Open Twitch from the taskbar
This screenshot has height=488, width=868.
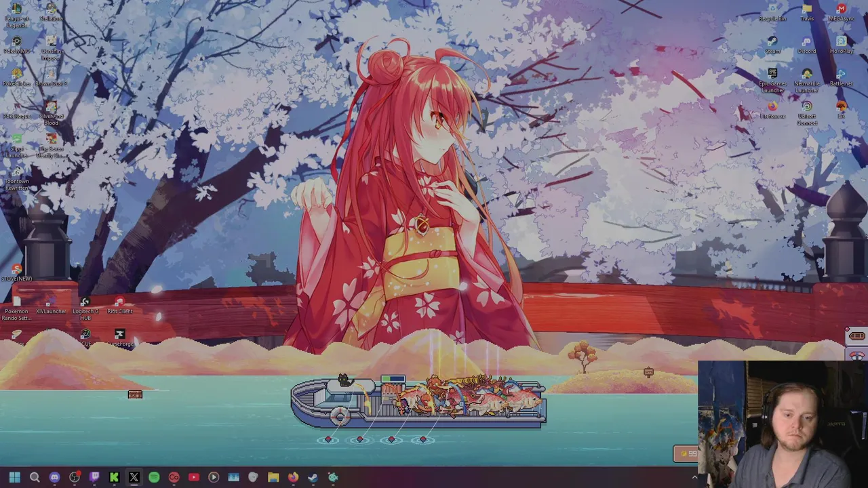94,477
